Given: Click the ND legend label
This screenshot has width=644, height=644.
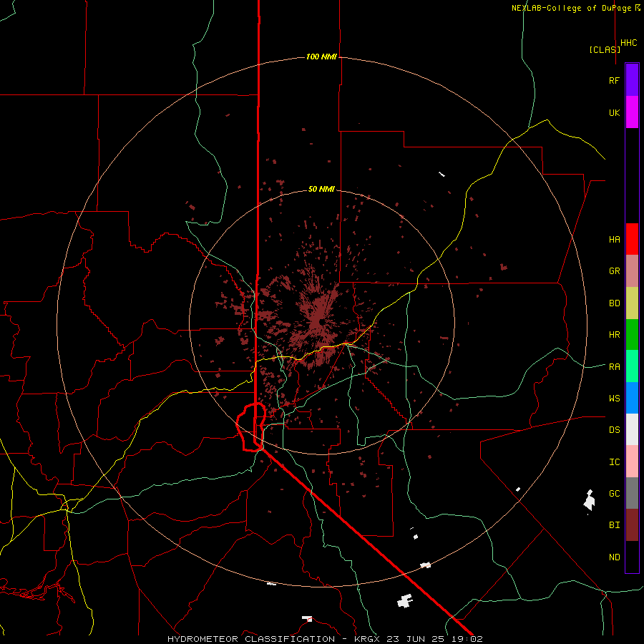Looking at the screenshot, I should point(614,557).
